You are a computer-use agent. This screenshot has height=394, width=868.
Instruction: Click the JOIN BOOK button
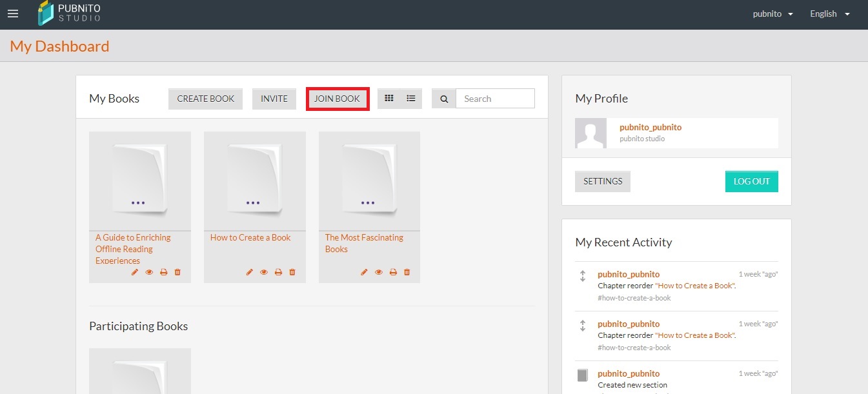pyautogui.click(x=337, y=99)
